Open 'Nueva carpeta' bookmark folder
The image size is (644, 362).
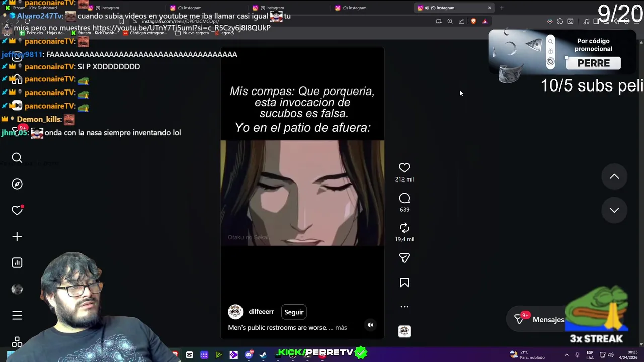pos(192,33)
